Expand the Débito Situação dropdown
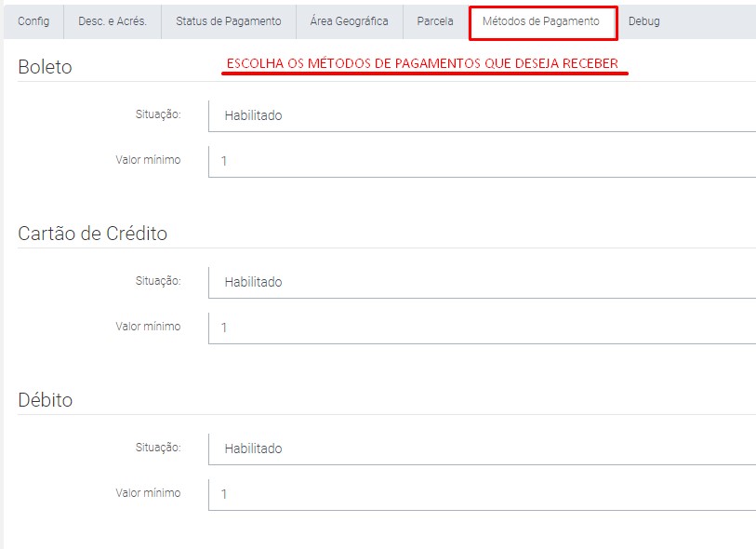This screenshot has width=756, height=549. pos(482,449)
